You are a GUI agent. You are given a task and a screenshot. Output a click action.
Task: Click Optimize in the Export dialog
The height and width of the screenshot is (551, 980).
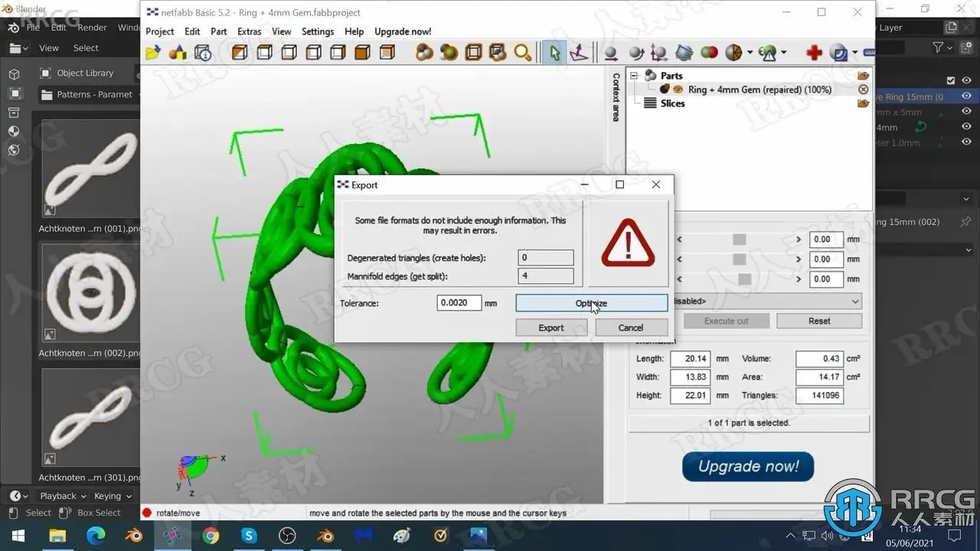(x=591, y=303)
